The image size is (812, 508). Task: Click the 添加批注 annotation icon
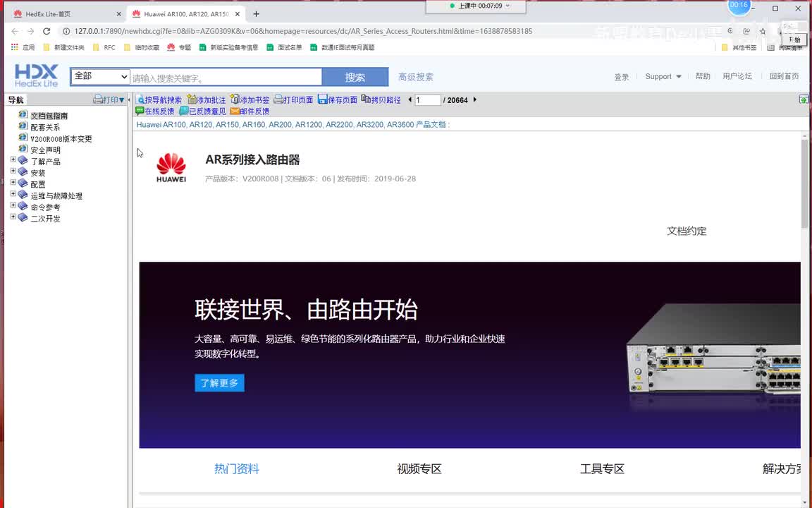tap(192, 99)
